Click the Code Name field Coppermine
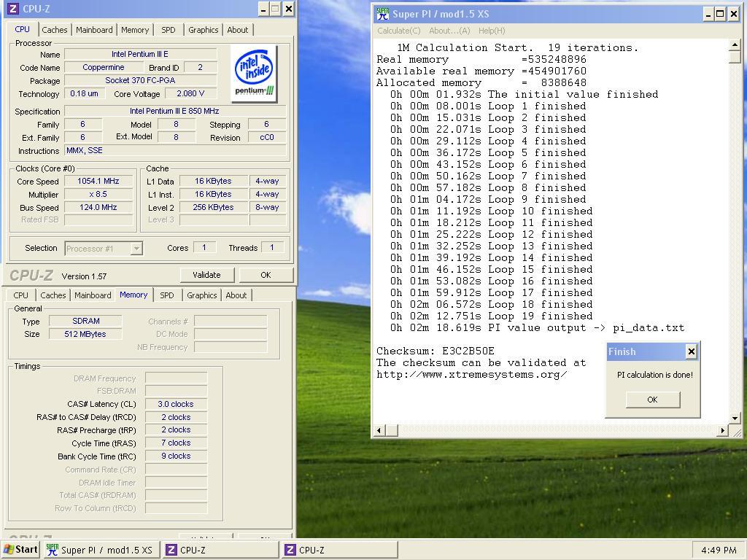Screen dimensions: 747x560 (x=104, y=67)
